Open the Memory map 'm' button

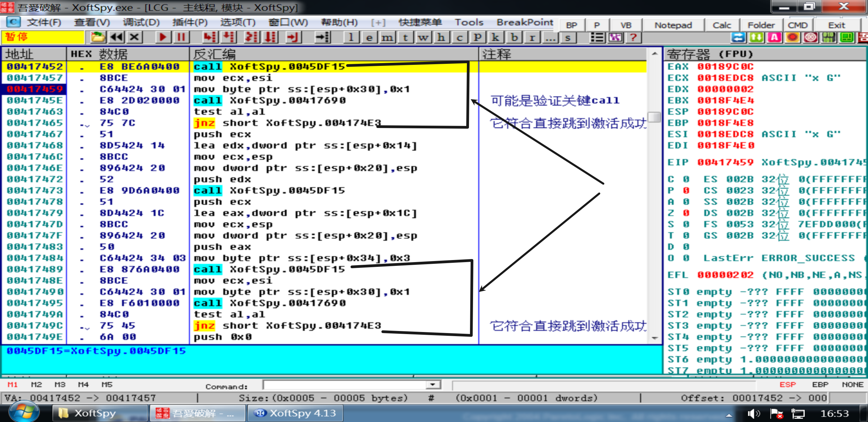(x=387, y=37)
